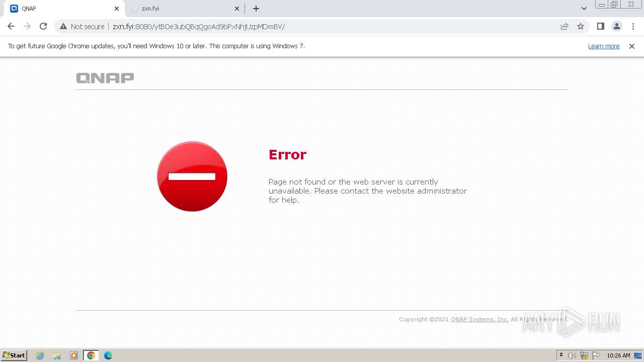Screen dimensions: 644x362
Task: Open Windows Media Player from taskbar
Action: tap(74, 355)
